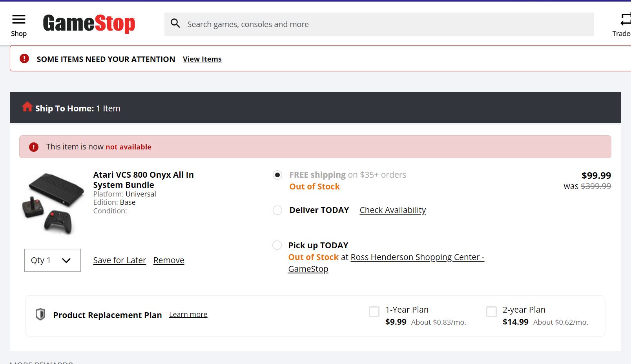This screenshot has height=364, width=631.
Task: Click the Ship To Home house icon
Action: click(27, 107)
